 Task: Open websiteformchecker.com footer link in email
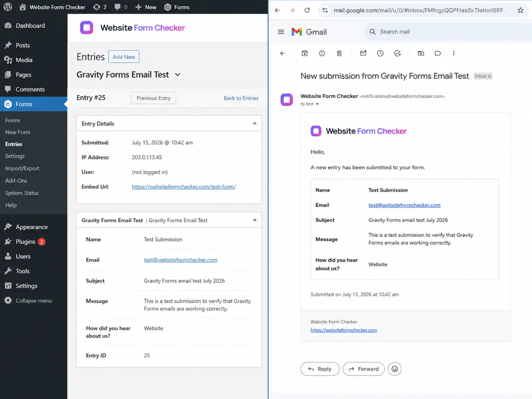(x=344, y=330)
